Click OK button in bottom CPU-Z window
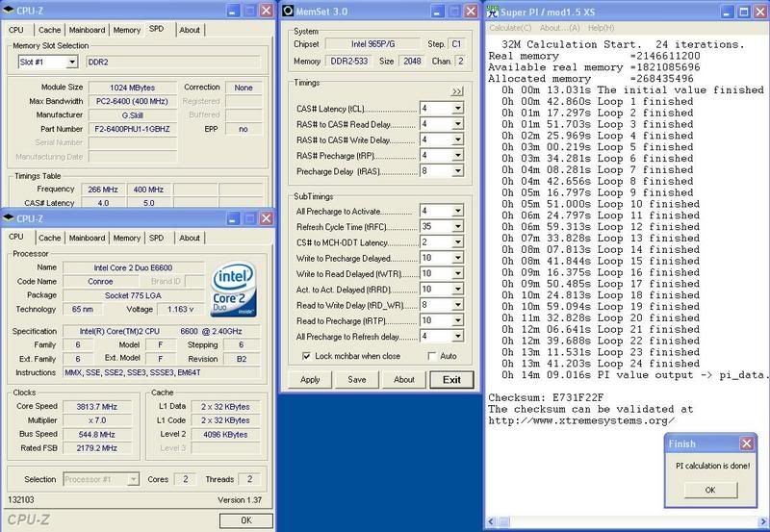The height and width of the screenshot is (532, 770). (x=246, y=520)
